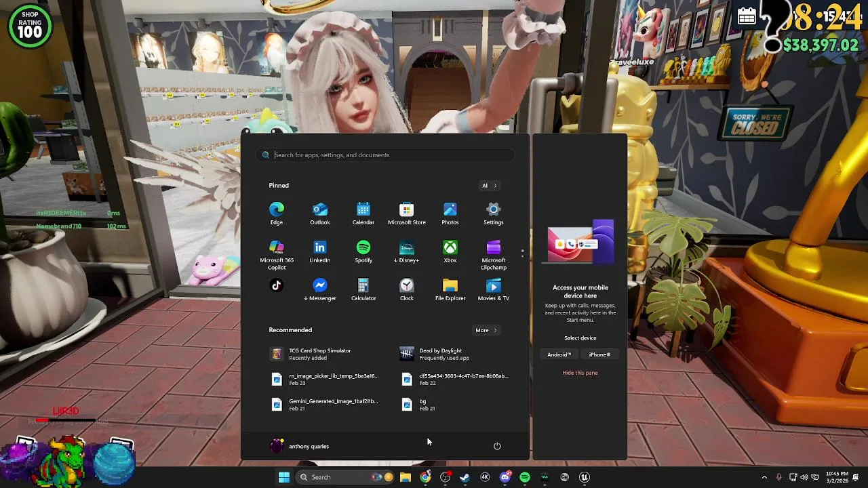The height and width of the screenshot is (488, 868).
Task: Open Microsoft Clipchamp
Action: [494, 255]
